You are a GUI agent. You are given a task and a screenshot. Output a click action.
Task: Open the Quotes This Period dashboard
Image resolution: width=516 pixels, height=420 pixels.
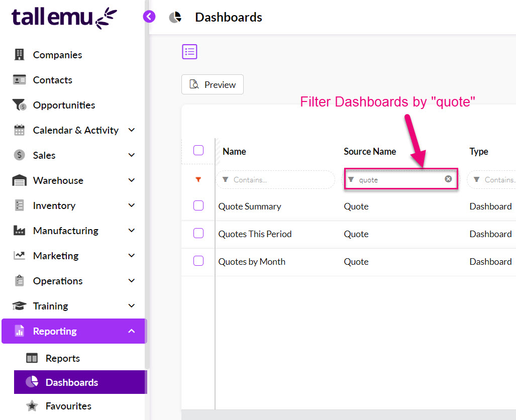(255, 234)
